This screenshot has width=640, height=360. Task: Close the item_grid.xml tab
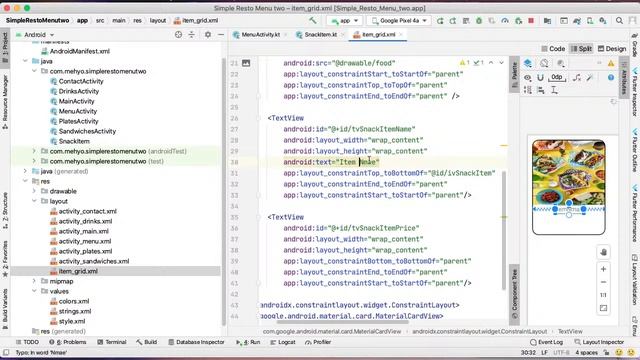pyautogui.click(x=401, y=35)
